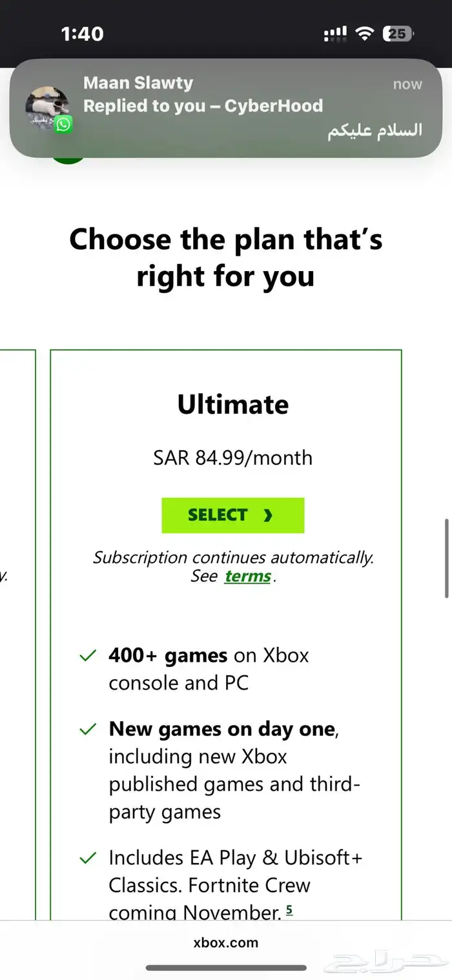Image resolution: width=452 pixels, height=980 pixels.
Task: Open footnote 5 link after "coming November"
Action: [289, 910]
